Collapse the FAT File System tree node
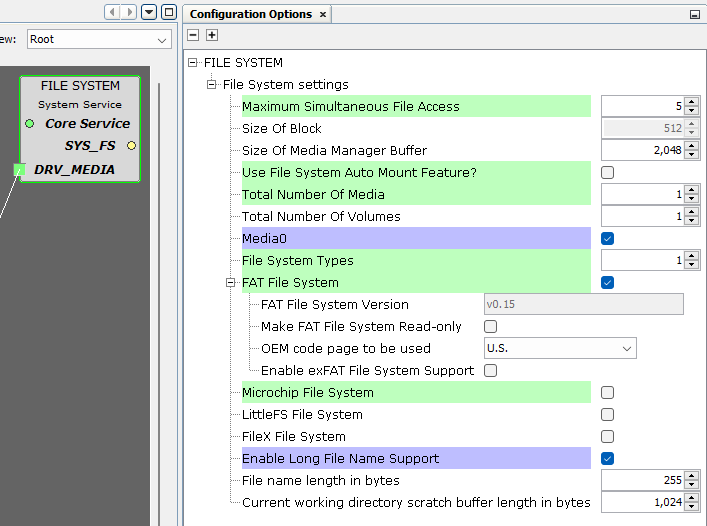 click(x=231, y=283)
